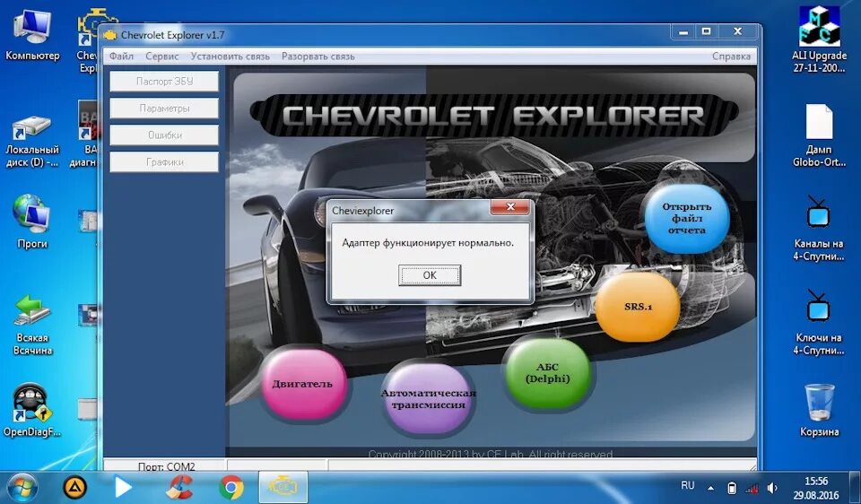This screenshot has width=861, height=504.
Task: Minimize the Chevrolet Explorer window
Action: click(x=683, y=32)
